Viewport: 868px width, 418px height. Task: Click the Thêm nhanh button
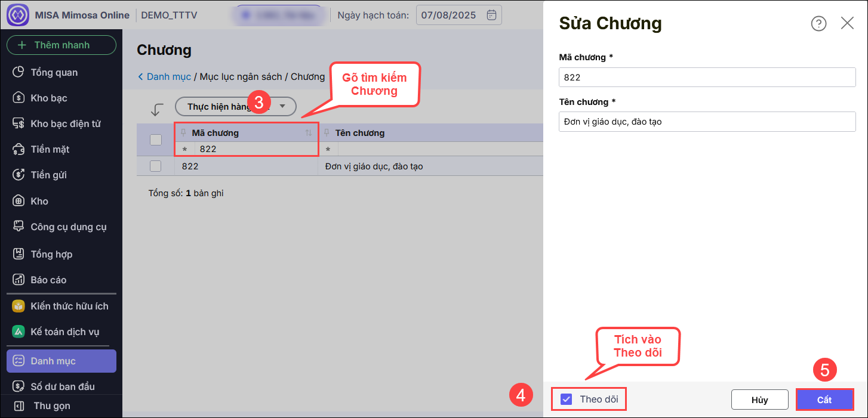click(x=61, y=45)
